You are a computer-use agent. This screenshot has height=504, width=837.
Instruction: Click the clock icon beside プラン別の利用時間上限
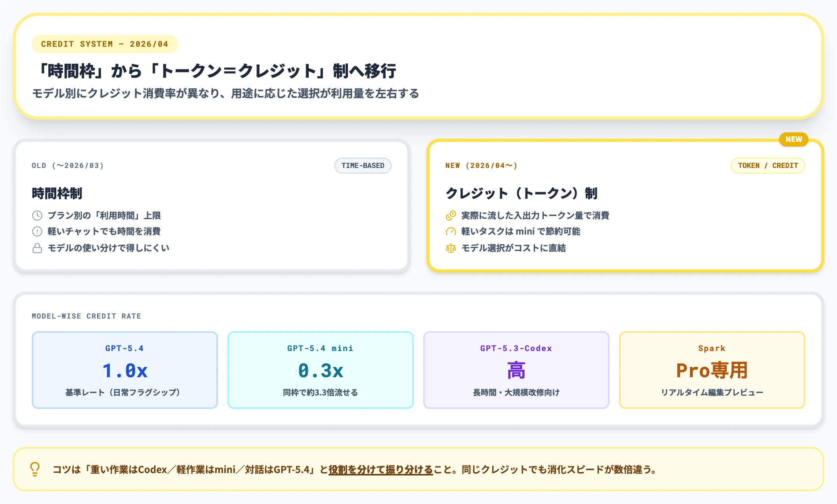pos(37,216)
